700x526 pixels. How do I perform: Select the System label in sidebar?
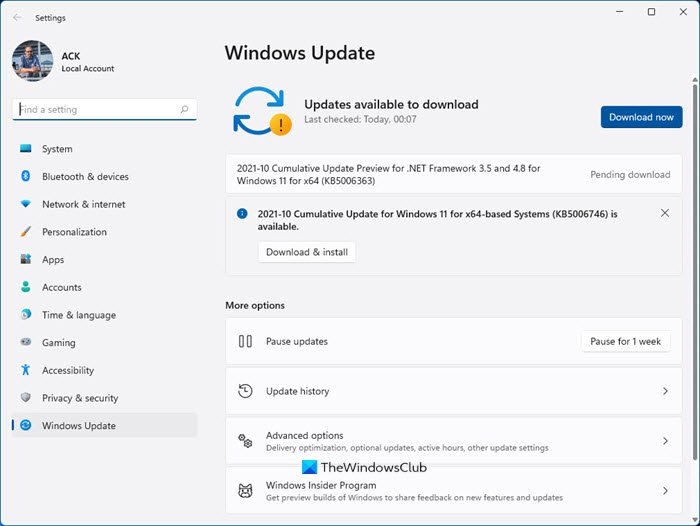(x=57, y=149)
